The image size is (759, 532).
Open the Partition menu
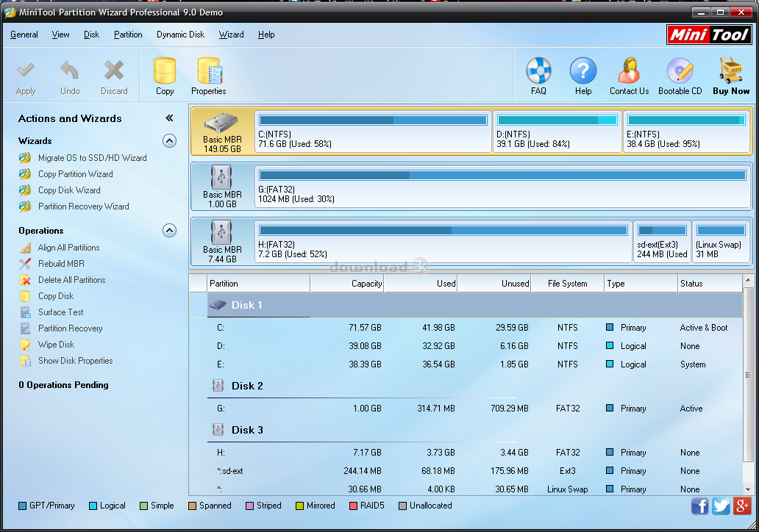click(x=127, y=35)
